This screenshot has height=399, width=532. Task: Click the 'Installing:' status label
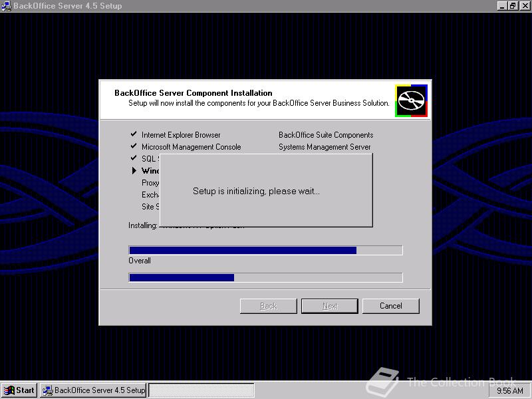pos(143,225)
